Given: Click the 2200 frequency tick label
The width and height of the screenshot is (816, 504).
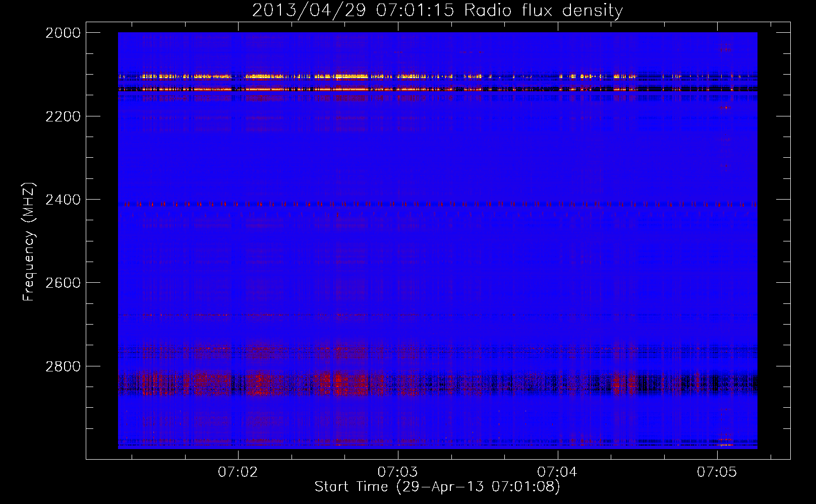Looking at the screenshot, I should click(63, 116).
